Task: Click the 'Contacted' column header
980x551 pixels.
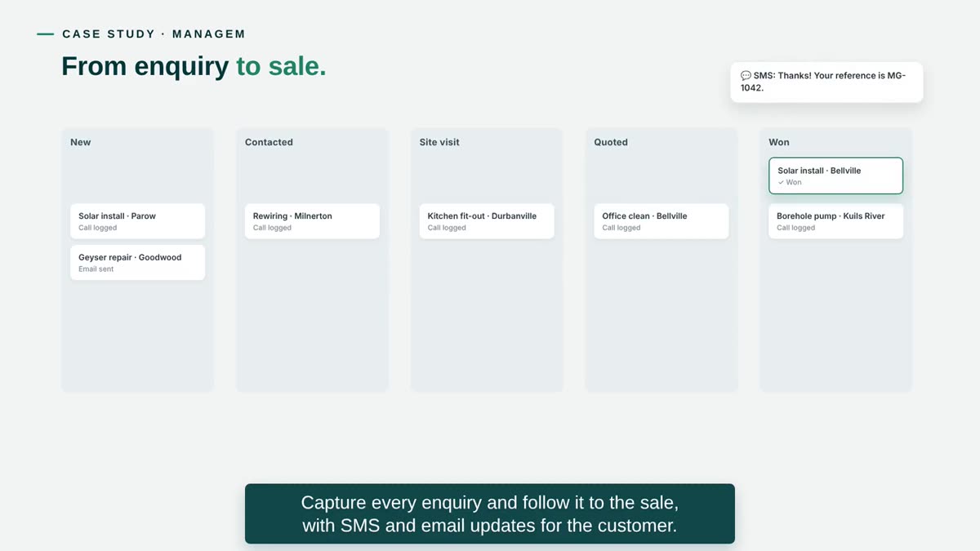Action: pos(269,142)
